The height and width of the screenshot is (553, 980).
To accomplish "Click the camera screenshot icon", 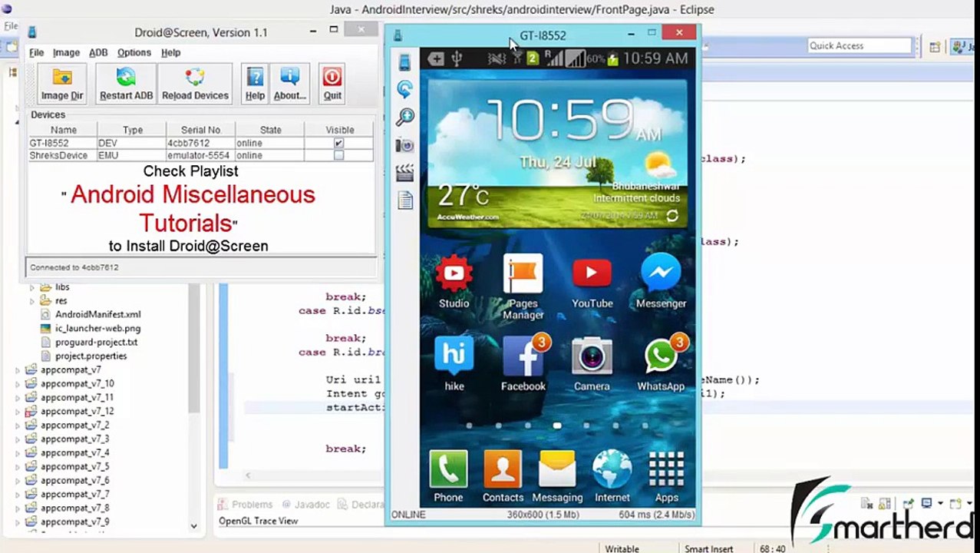I will pos(404,144).
